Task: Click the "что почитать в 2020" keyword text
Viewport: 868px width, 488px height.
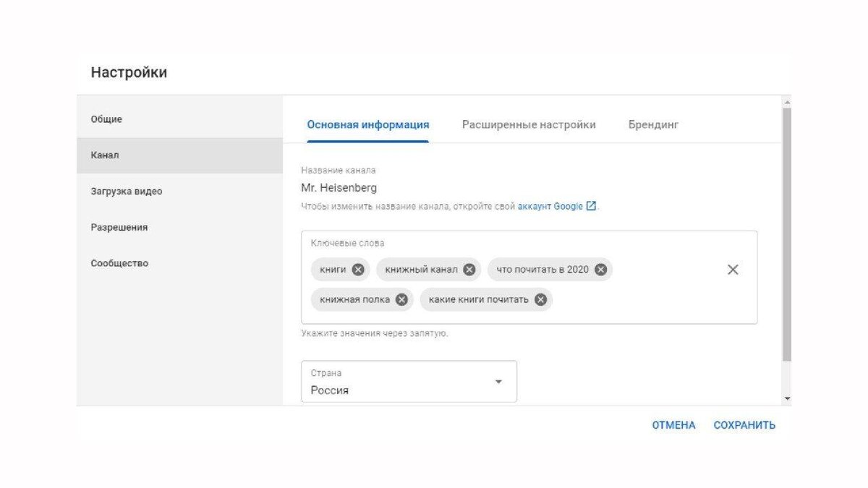Action: pos(542,270)
